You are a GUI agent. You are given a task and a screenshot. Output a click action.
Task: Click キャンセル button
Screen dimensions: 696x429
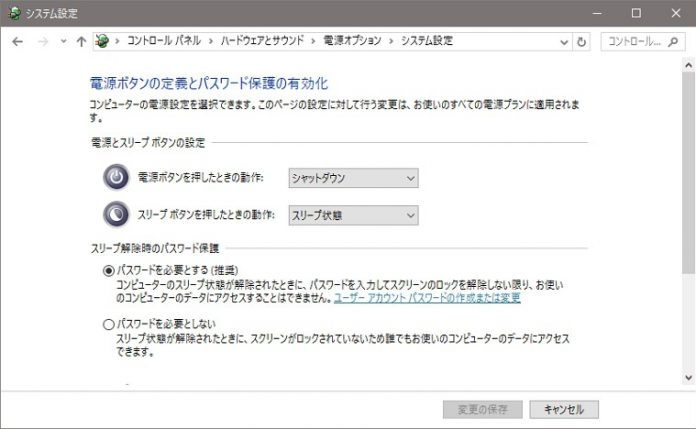pyautogui.click(x=564, y=409)
